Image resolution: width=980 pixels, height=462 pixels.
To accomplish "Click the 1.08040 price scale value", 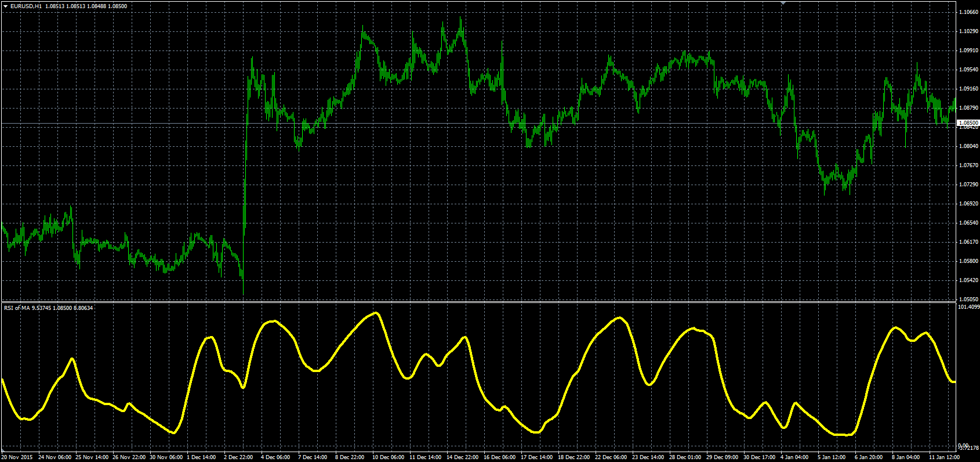I will (969, 146).
